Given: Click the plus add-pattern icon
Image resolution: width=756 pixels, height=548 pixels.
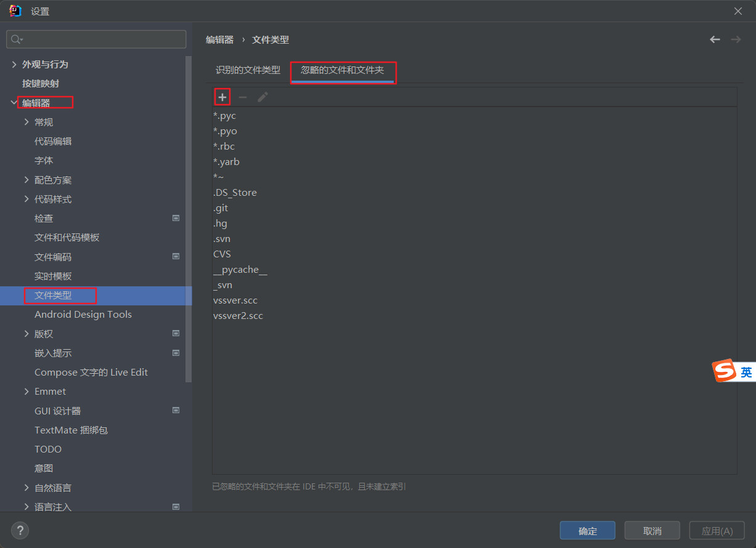Looking at the screenshot, I should pos(222,97).
